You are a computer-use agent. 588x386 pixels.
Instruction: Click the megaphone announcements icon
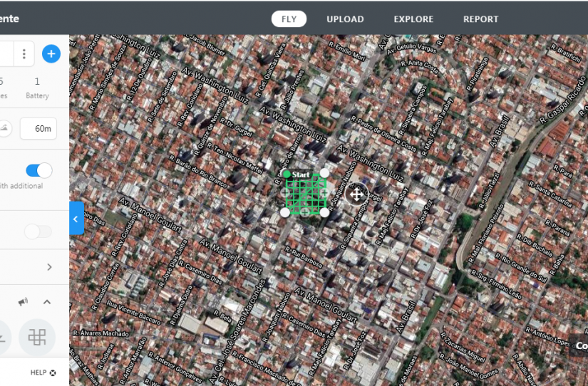[23, 302]
